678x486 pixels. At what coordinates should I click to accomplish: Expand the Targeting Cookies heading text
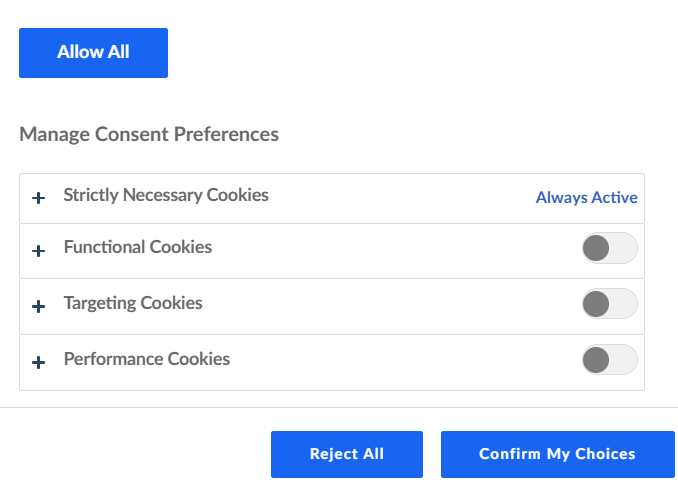tap(133, 303)
